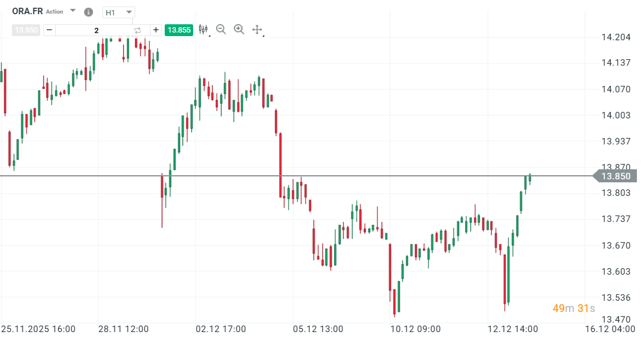Zoom in the chart
Screen dimensions: 644x338
click(x=239, y=30)
